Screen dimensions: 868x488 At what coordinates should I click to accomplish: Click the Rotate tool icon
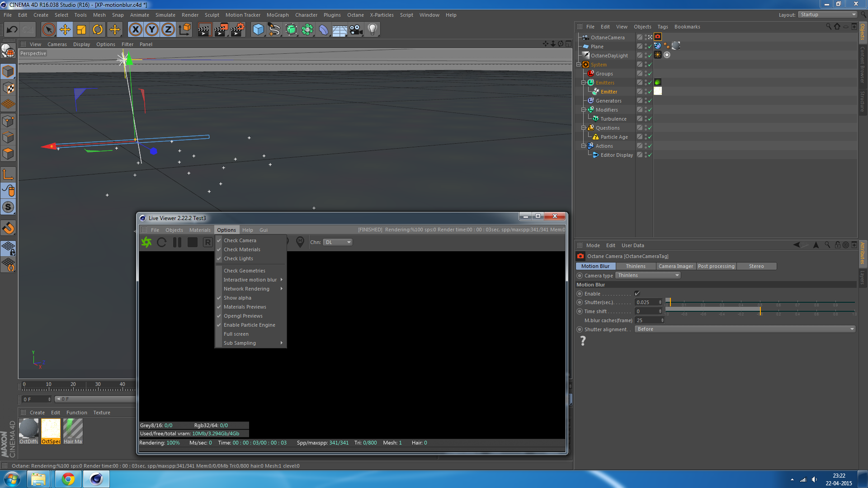(x=98, y=30)
